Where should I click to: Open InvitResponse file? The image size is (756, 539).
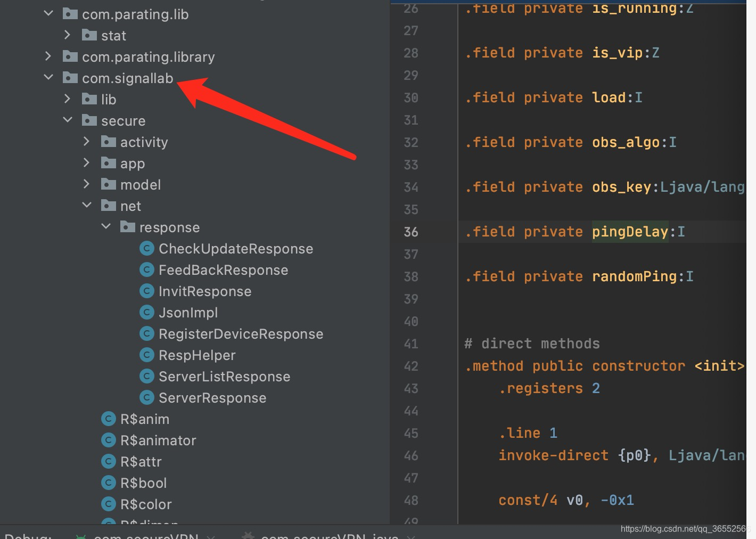205,291
